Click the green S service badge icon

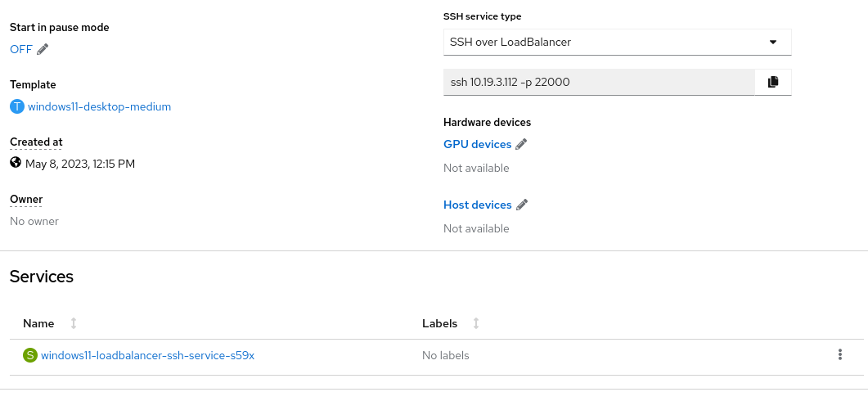tap(30, 356)
